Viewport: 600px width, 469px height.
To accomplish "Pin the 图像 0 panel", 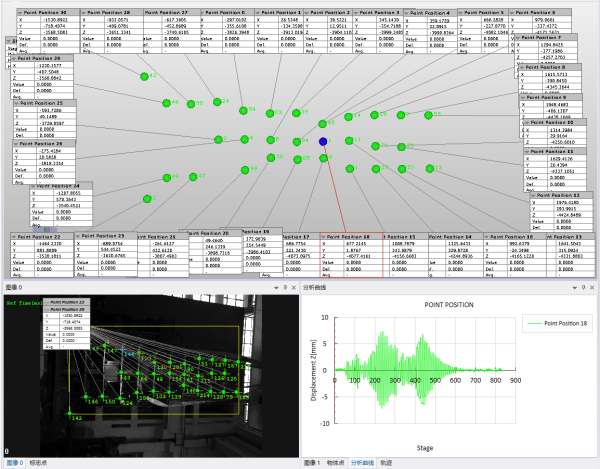I will pyautogui.click(x=285, y=287).
